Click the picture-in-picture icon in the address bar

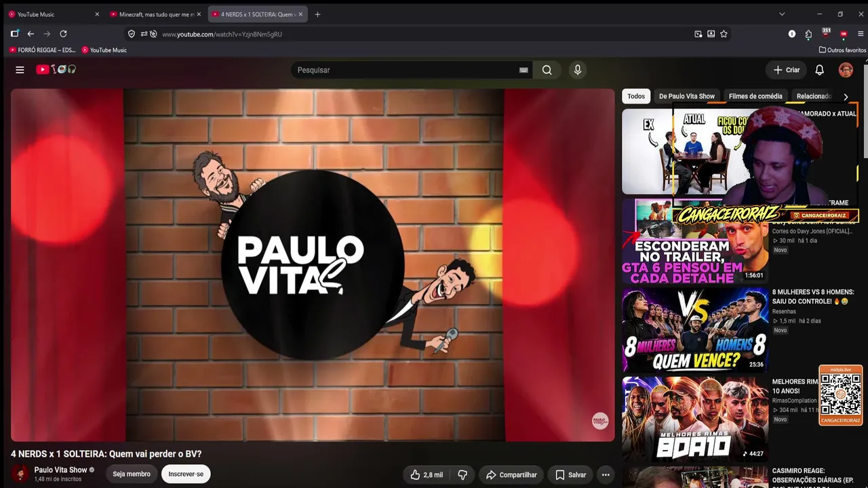[698, 34]
